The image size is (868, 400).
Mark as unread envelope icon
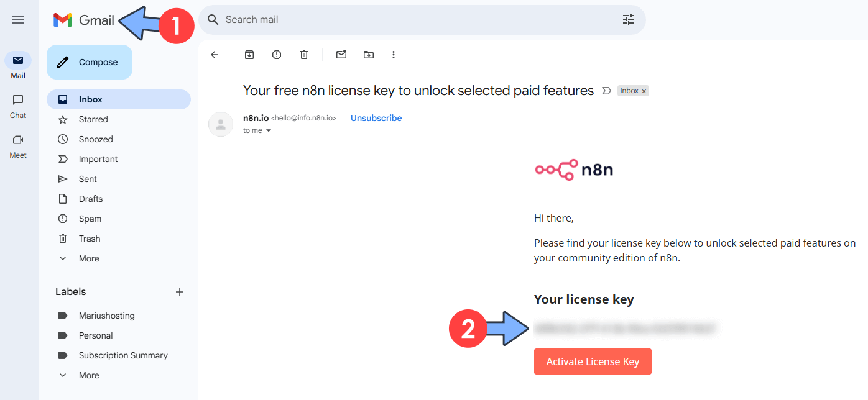341,55
